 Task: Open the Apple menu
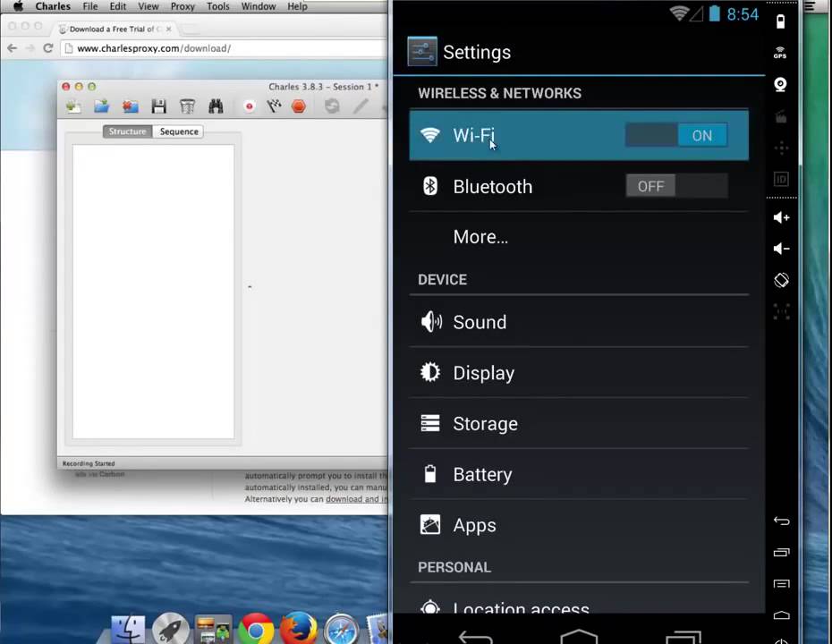point(19,6)
